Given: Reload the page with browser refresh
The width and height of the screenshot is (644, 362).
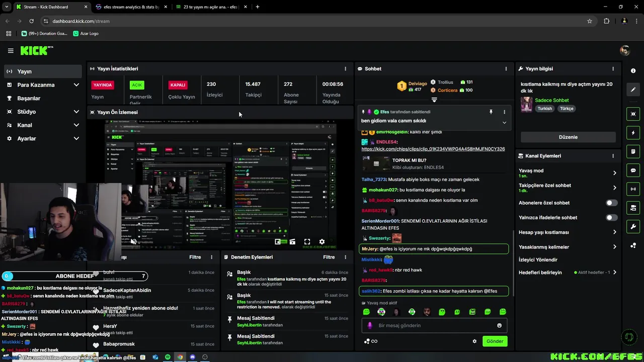Looking at the screenshot, I should (x=31, y=21).
